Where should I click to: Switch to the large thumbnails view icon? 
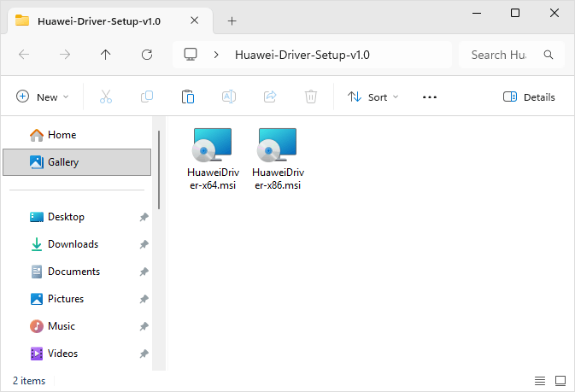tap(560, 381)
